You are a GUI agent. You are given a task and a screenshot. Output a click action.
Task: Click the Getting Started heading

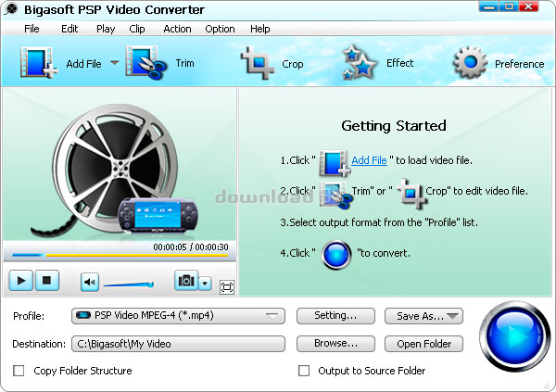(394, 126)
